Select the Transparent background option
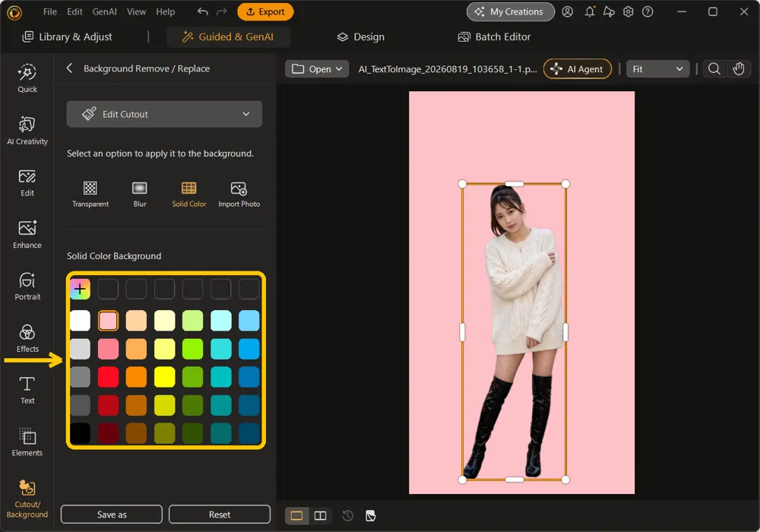Screen dimensions: 760x532 pyautogui.click(x=90, y=194)
